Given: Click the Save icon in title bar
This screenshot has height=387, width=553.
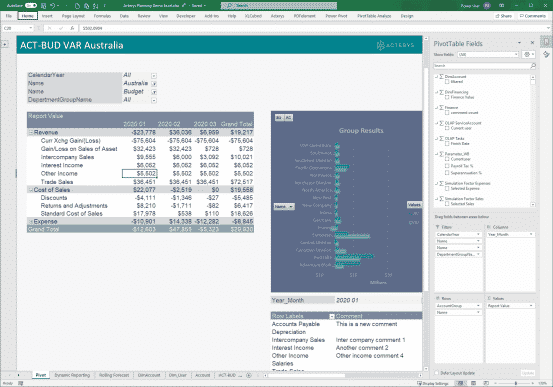Looking at the screenshot, I should coord(44,6).
